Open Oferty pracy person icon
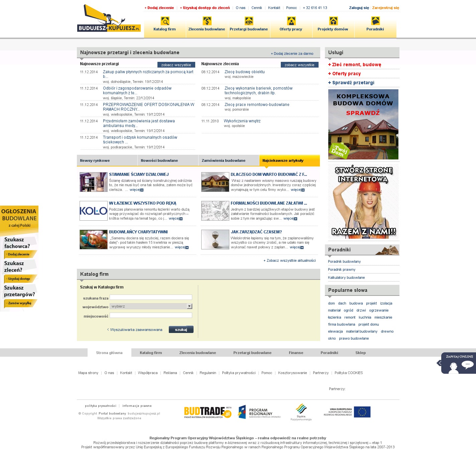The height and width of the screenshot is (458, 476). point(291,21)
